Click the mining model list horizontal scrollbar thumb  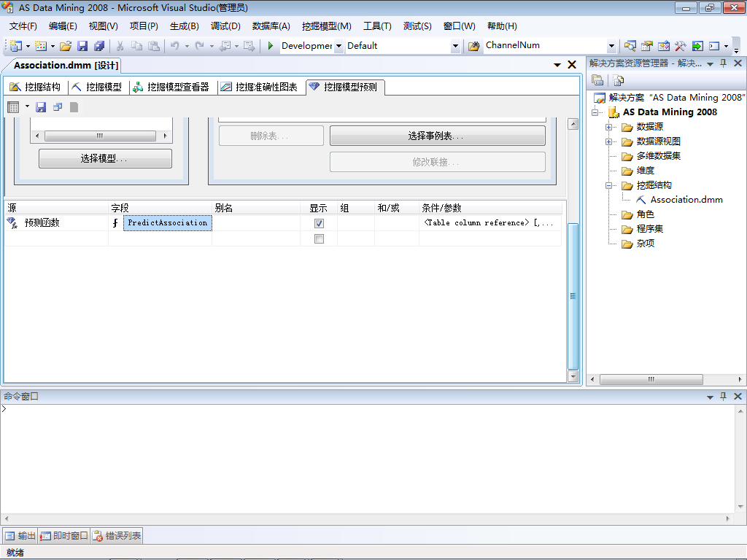pyautogui.click(x=100, y=136)
